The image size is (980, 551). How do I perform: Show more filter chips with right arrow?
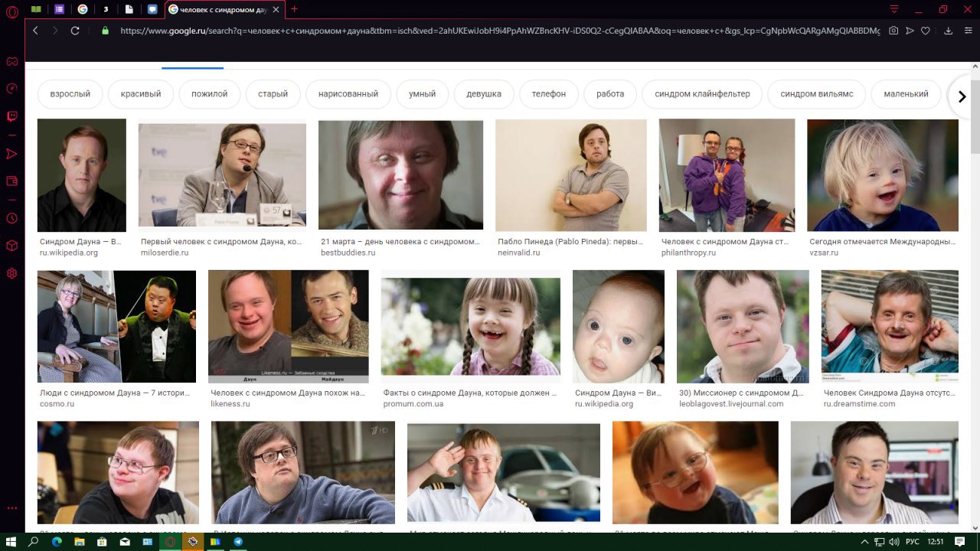click(x=962, y=96)
